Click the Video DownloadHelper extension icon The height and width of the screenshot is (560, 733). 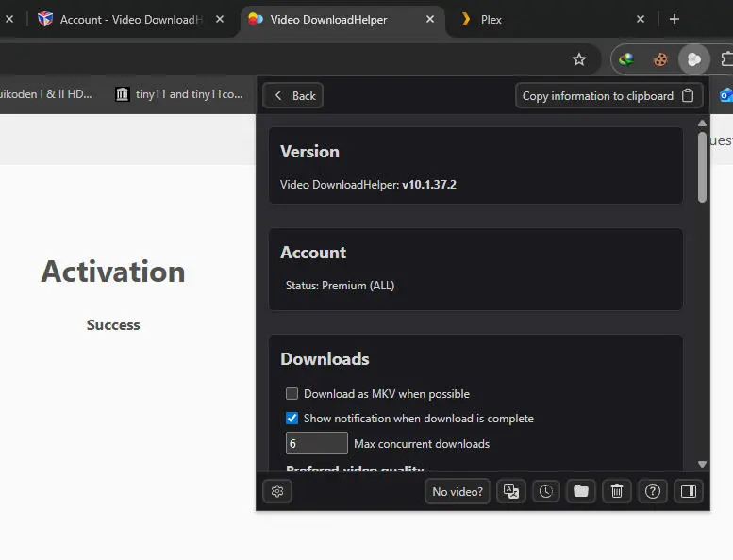[x=694, y=59]
